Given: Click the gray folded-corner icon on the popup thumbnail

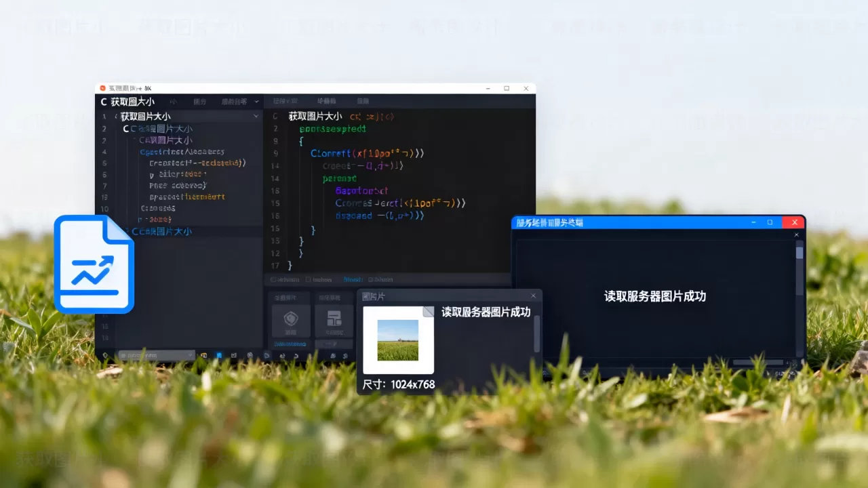Looking at the screenshot, I should (x=428, y=312).
